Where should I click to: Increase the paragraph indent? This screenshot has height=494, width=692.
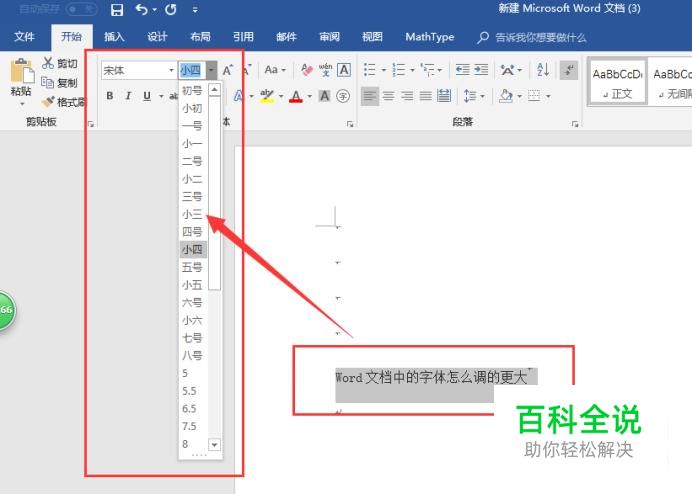coord(481,70)
